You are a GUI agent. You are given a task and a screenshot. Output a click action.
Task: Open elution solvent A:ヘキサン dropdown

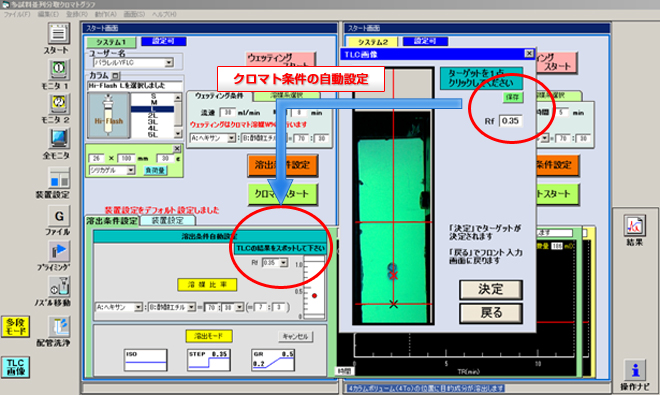pos(138,307)
